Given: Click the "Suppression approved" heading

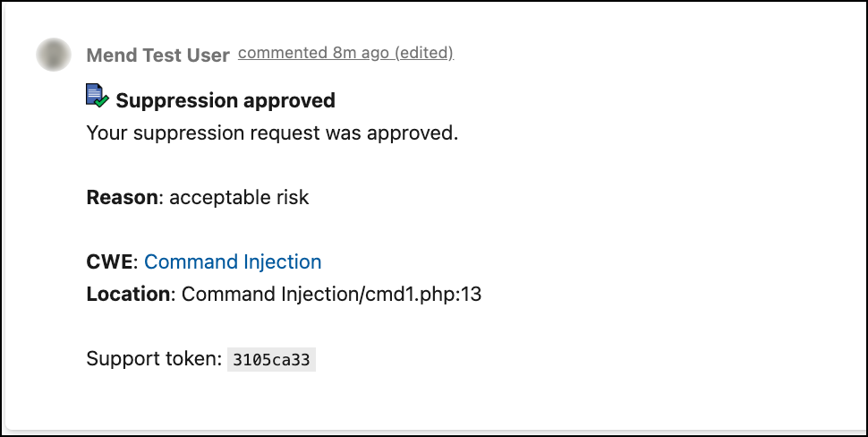Looking at the screenshot, I should (x=226, y=100).
